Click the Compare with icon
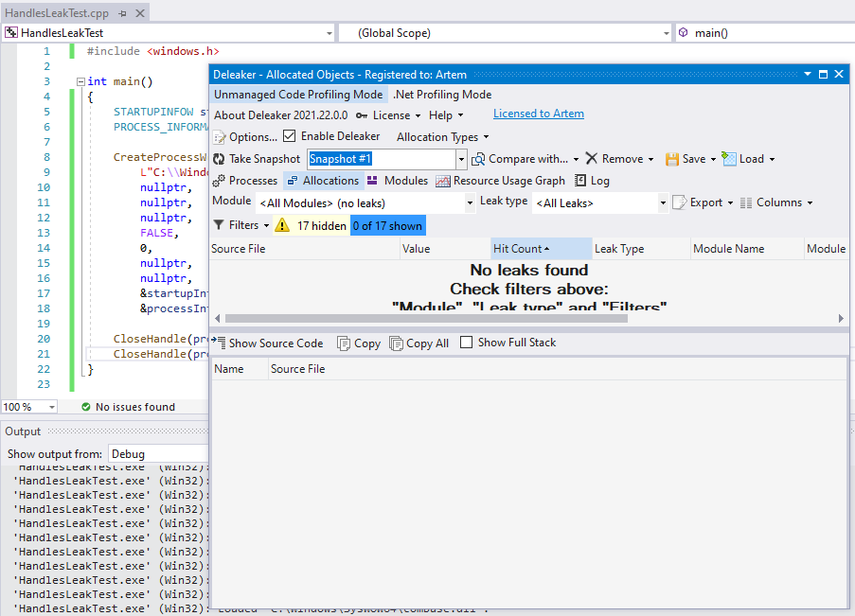This screenshot has width=855, height=616. click(479, 159)
